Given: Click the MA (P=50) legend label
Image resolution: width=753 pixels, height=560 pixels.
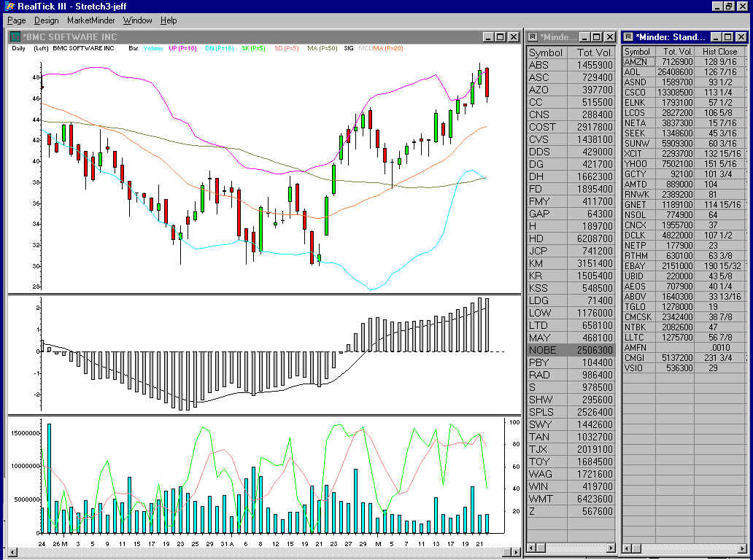Looking at the screenshot, I should [323, 48].
